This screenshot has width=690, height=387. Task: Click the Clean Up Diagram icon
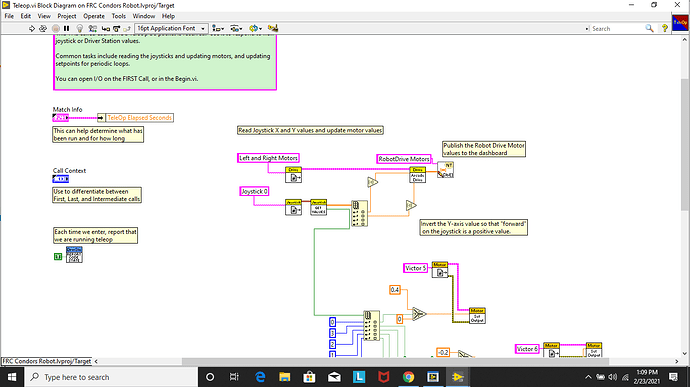point(273,28)
